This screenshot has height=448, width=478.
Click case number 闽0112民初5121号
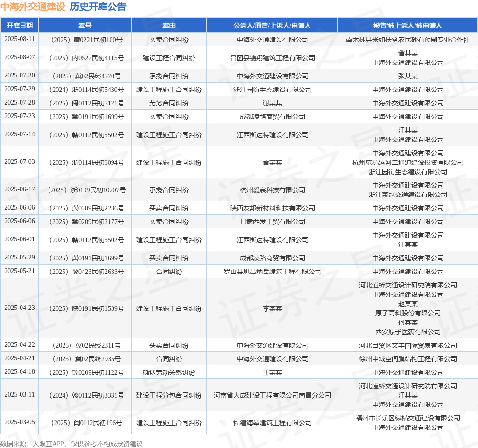[87, 103]
